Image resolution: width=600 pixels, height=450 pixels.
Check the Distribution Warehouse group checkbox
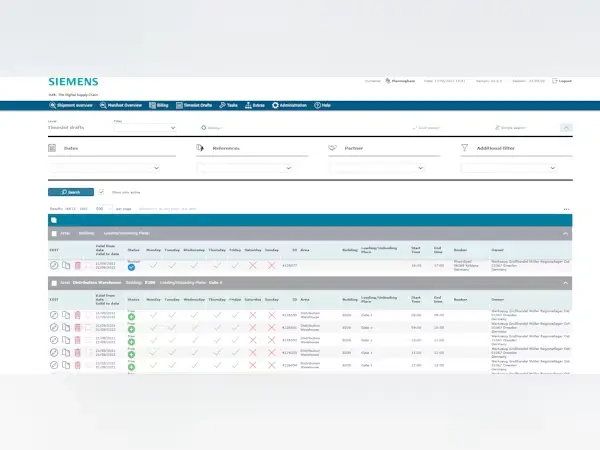pyautogui.click(x=54, y=283)
